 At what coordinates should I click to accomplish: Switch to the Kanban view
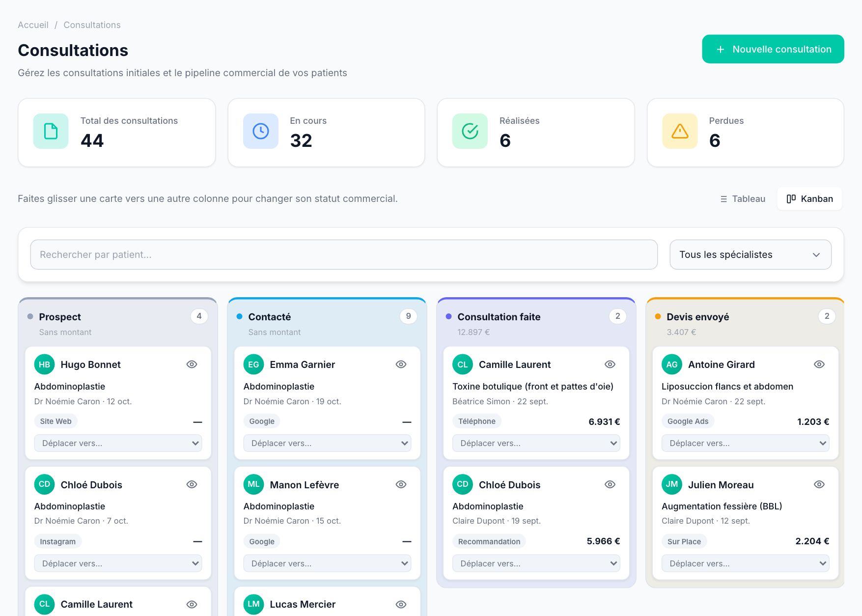[809, 199]
